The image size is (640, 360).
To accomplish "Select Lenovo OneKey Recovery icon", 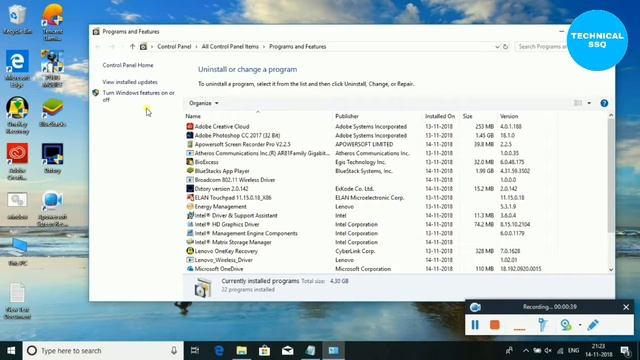I will click(x=190, y=251).
